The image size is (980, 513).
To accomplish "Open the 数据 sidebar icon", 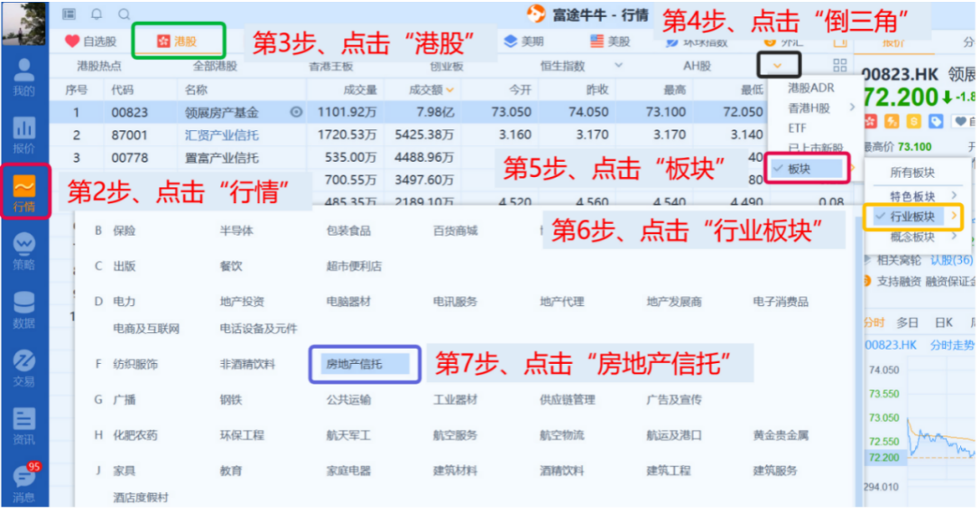I will pos(23,311).
